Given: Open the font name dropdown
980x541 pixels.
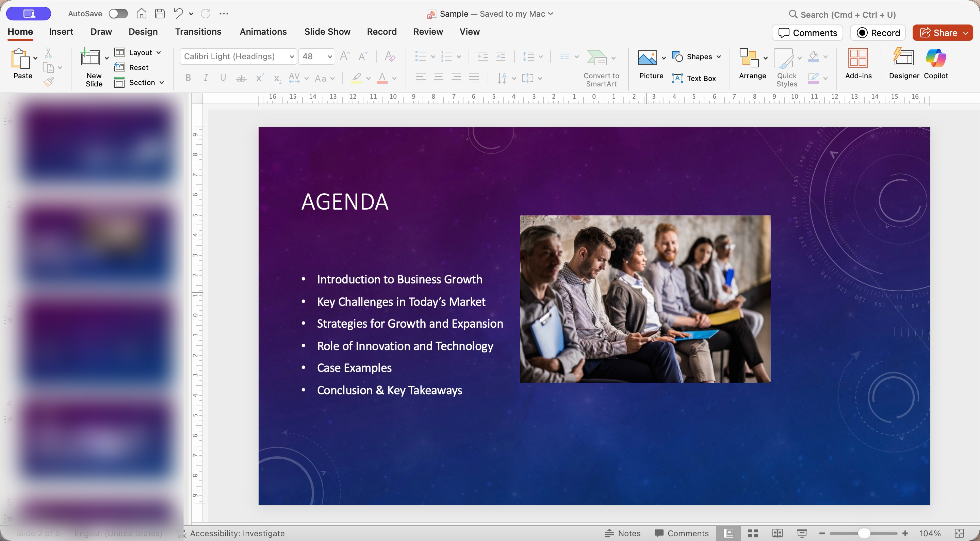Looking at the screenshot, I should [x=292, y=57].
